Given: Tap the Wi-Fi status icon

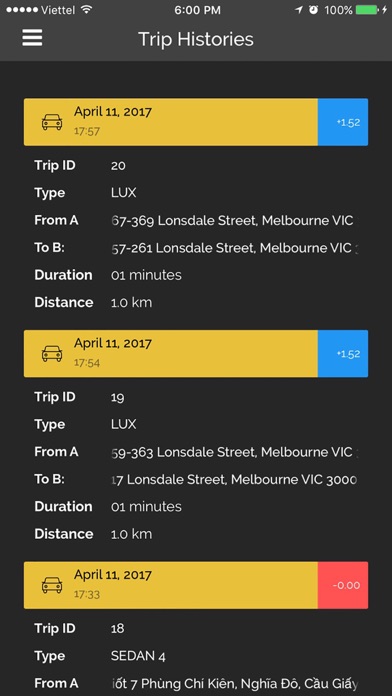Looking at the screenshot, I should 87,10.
